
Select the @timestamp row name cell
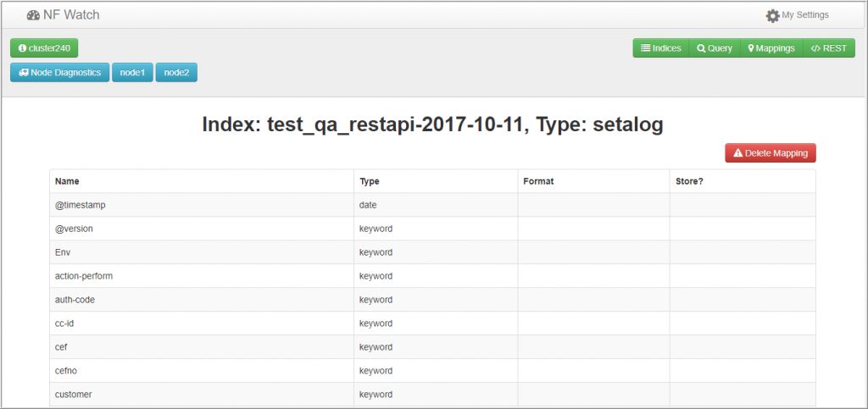pos(202,205)
